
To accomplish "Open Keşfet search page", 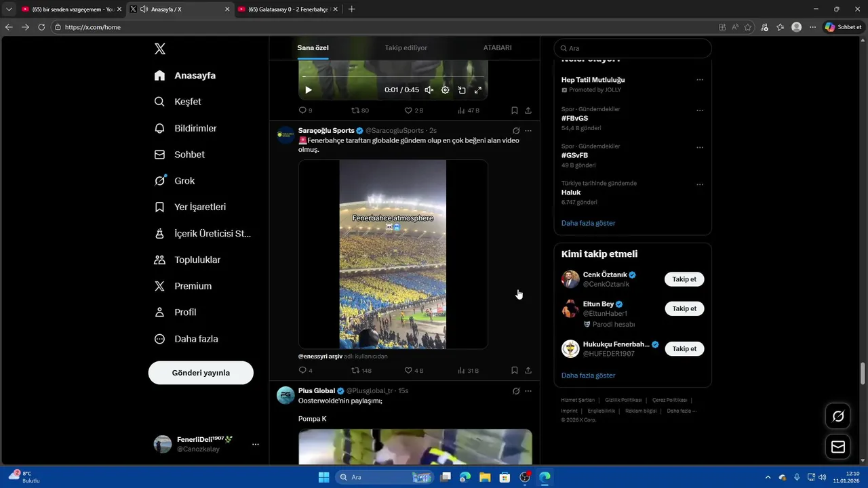I will click(x=178, y=102).
